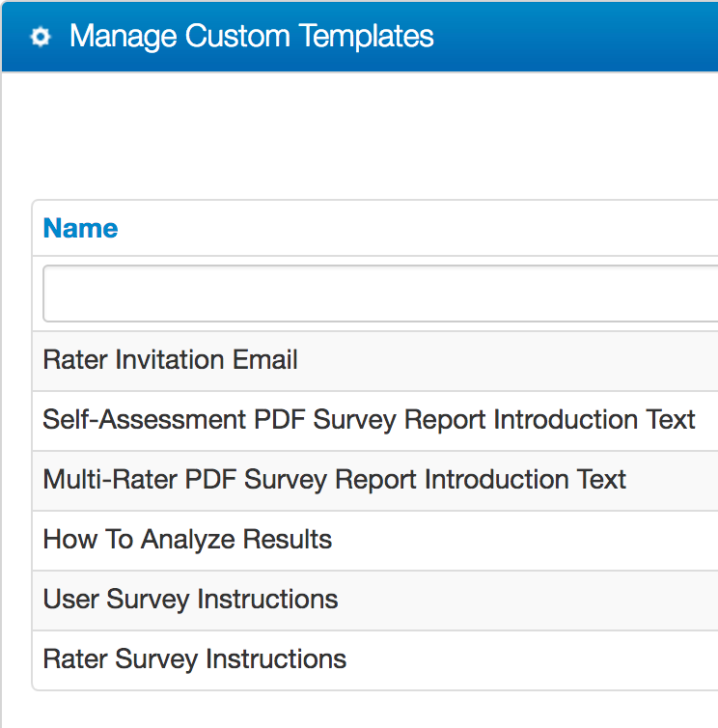
Task: Click the word Results in the Analyze row
Action: pyautogui.click(x=288, y=540)
